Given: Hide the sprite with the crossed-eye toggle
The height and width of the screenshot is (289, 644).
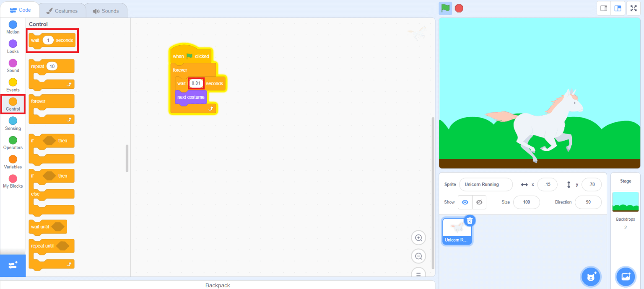Looking at the screenshot, I should 479,202.
